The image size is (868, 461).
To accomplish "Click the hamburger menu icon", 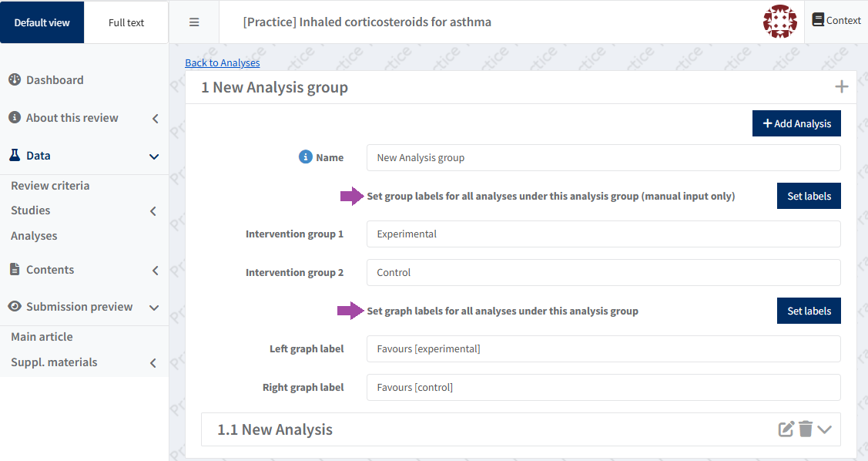I will pyautogui.click(x=194, y=22).
